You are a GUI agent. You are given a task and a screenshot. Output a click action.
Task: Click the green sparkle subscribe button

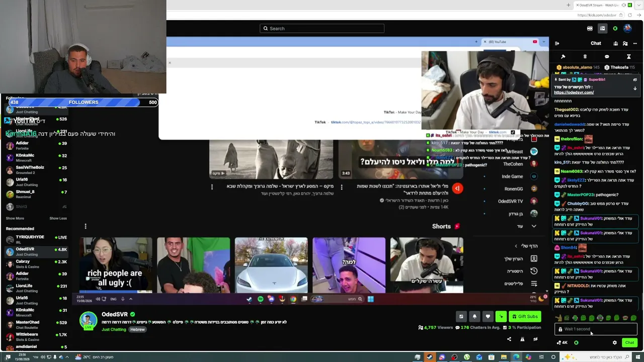[x=501, y=316]
